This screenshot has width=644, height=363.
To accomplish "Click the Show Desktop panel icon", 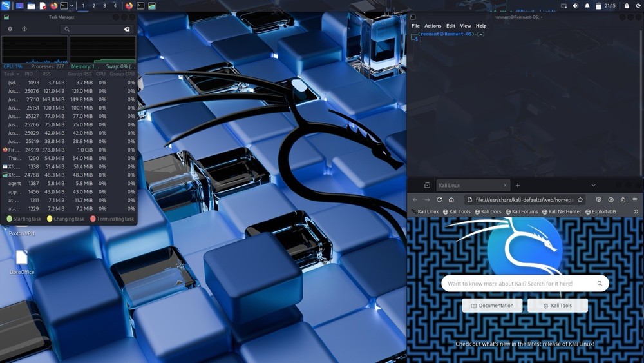I will pos(19,6).
